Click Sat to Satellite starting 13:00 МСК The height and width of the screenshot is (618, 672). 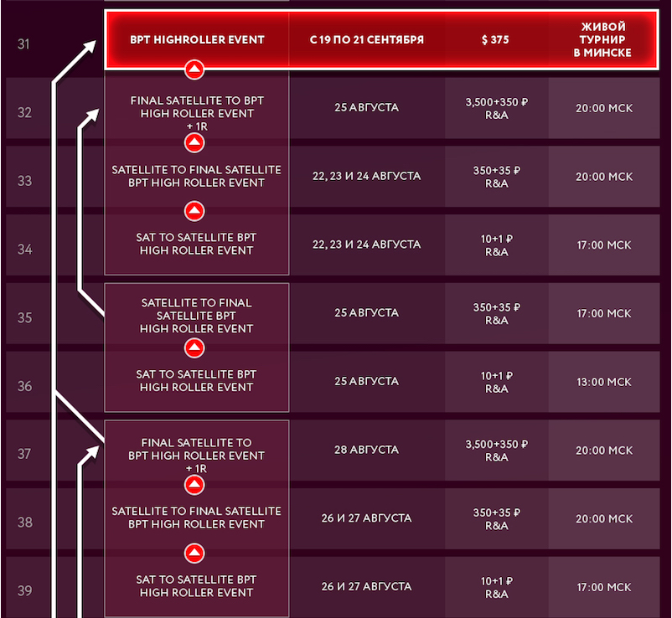tap(197, 381)
